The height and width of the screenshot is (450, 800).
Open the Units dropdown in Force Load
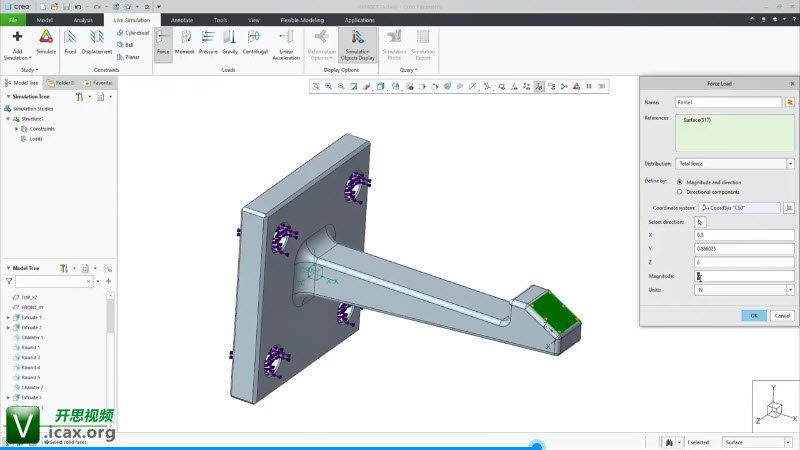point(744,289)
